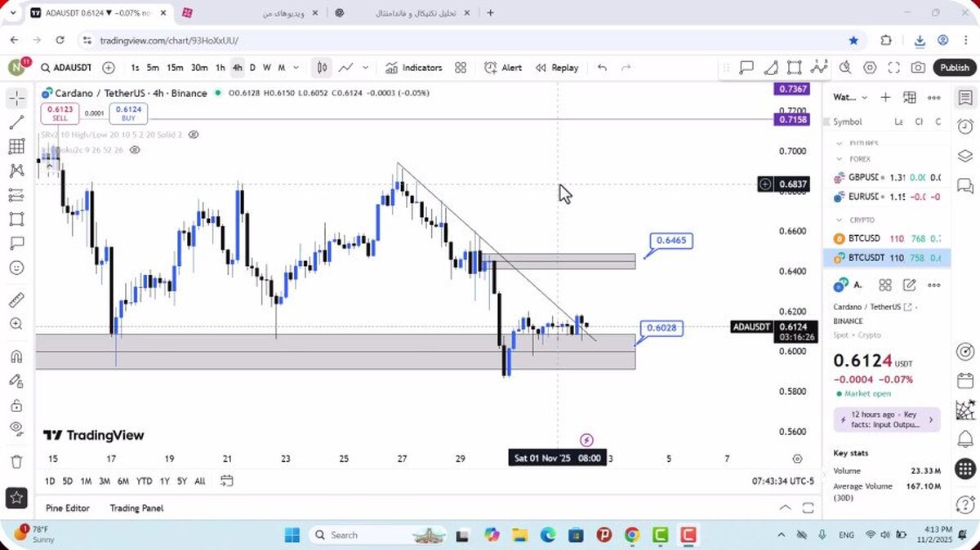Open quick search magnifier icon in toolbar
This screenshot has width=980, height=550.
[845, 68]
